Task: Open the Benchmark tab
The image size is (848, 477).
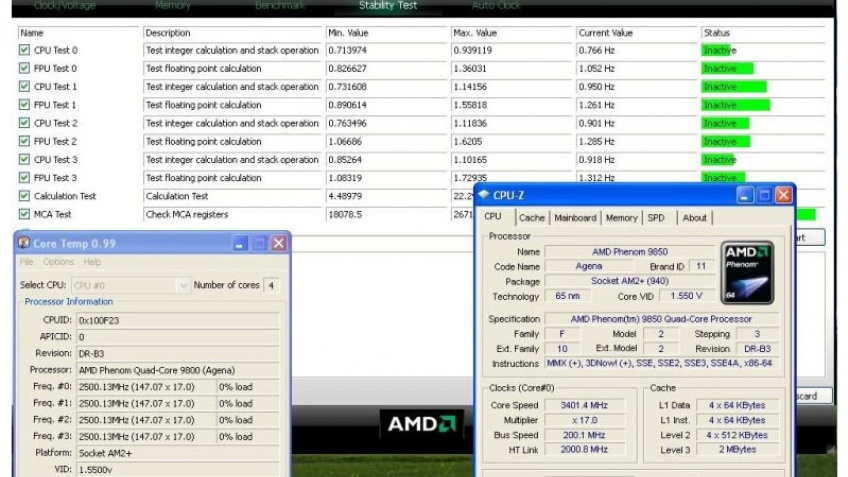Action: (280, 5)
